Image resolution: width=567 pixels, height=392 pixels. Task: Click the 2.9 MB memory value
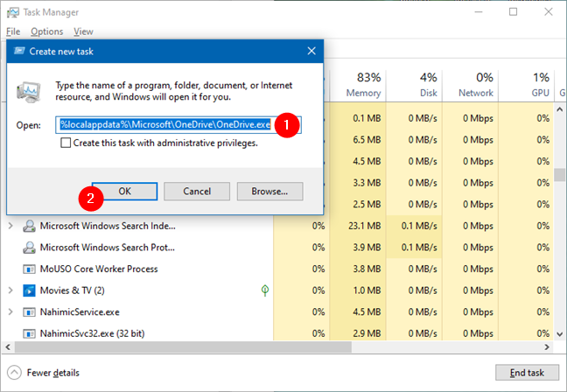click(367, 333)
